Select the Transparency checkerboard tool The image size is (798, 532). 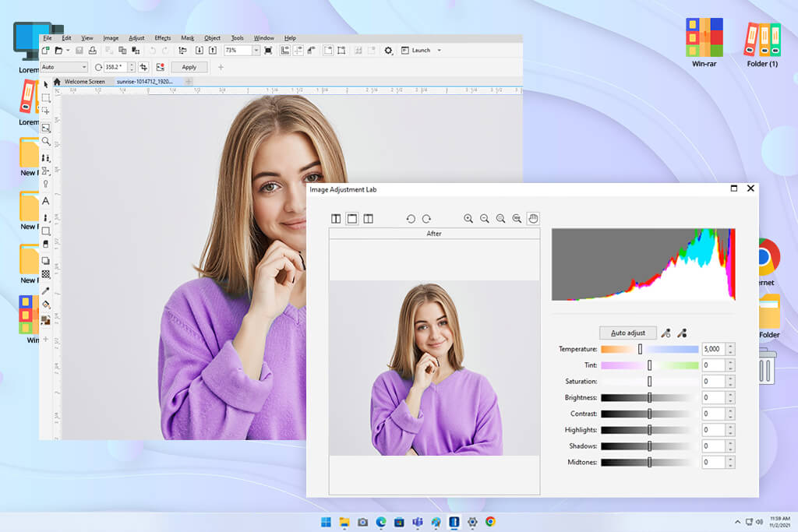coord(46,274)
